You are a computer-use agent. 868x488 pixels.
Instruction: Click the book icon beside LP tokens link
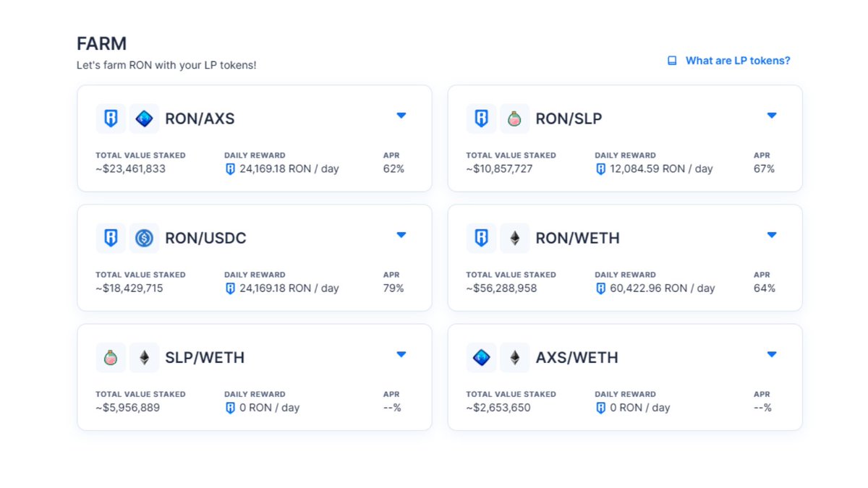pyautogui.click(x=672, y=61)
